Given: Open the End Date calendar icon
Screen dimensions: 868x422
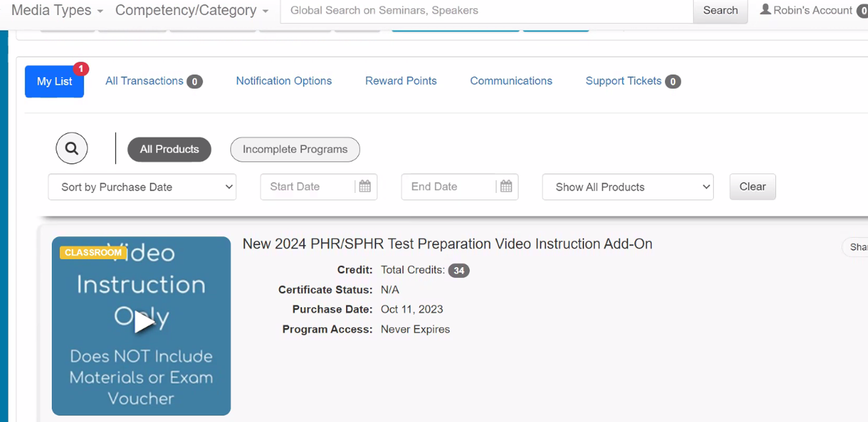Looking at the screenshot, I should (506, 187).
